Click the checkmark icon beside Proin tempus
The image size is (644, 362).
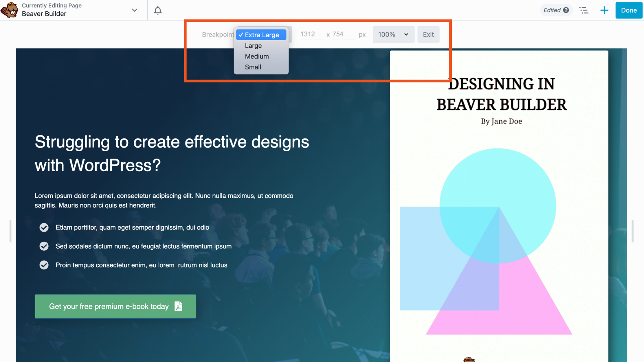click(44, 265)
